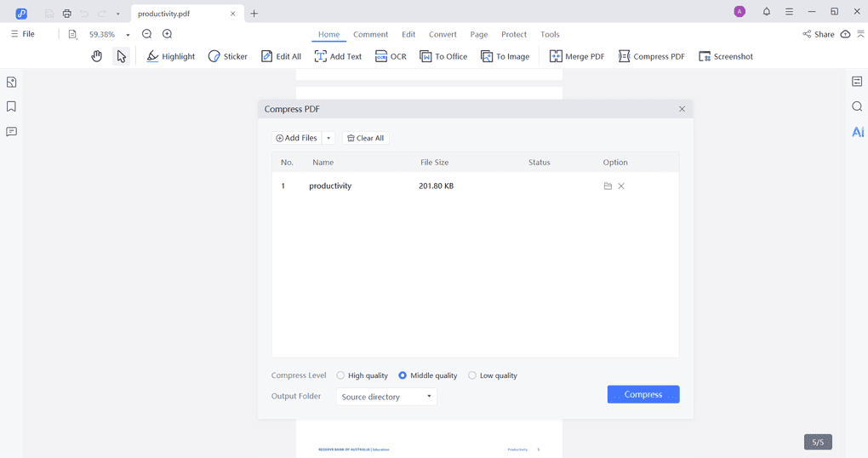868x458 pixels.
Task: Choose the Add Text tool
Action: (x=338, y=56)
